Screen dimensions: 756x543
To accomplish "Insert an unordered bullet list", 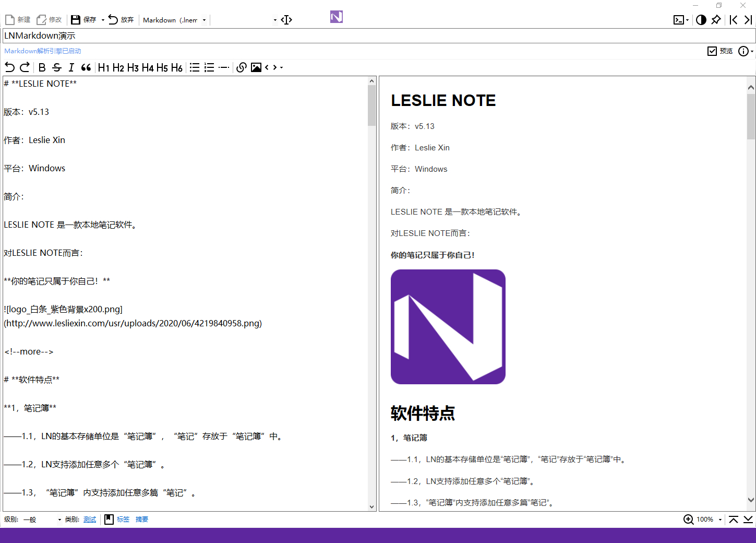I will pyautogui.click(x=195, y=67).
